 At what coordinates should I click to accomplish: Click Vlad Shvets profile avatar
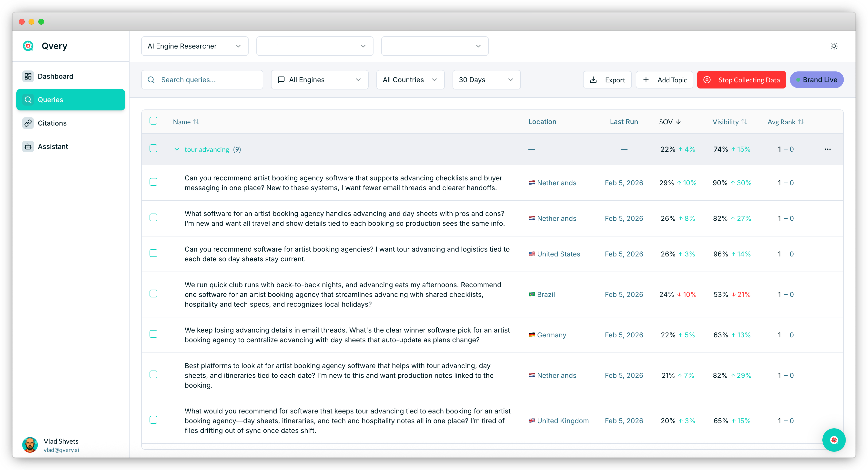tap(30, 445)
